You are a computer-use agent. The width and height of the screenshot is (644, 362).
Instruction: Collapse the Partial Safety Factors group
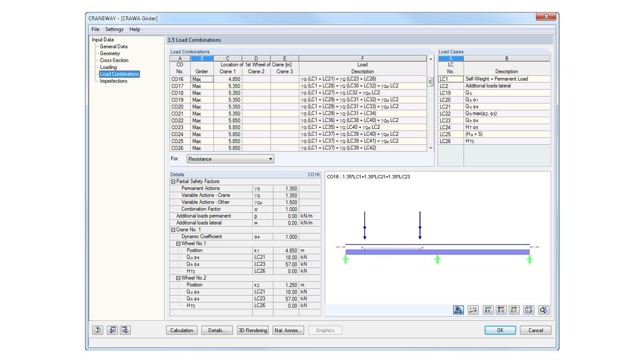tap(173, 182)
